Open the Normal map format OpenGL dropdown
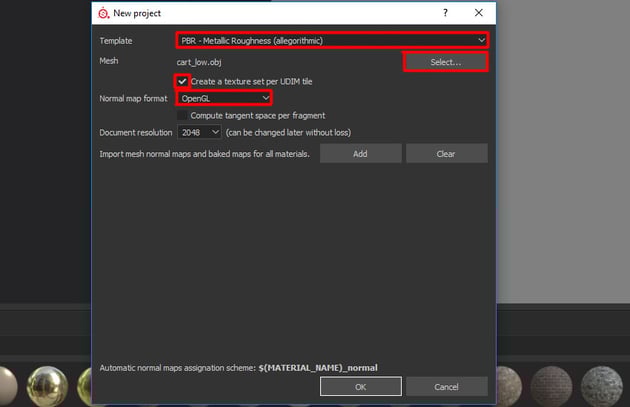This screenshot has height=407, width=630. pyautogui.click(x=224, y=98)
